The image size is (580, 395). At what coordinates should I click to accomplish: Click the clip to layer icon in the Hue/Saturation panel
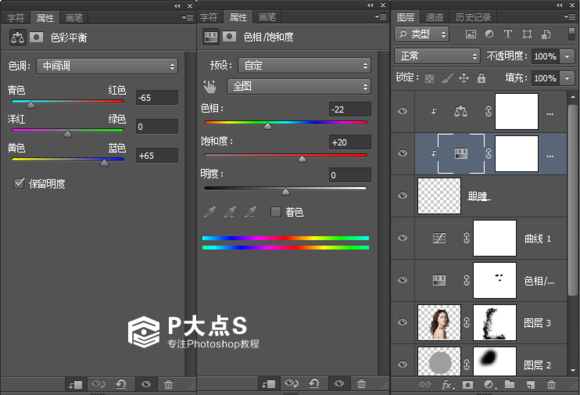point(269,384)
